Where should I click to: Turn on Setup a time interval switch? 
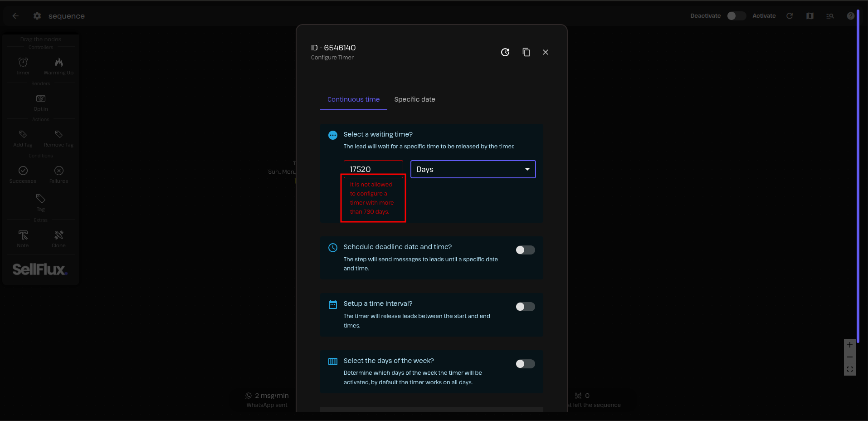(525, 307)
